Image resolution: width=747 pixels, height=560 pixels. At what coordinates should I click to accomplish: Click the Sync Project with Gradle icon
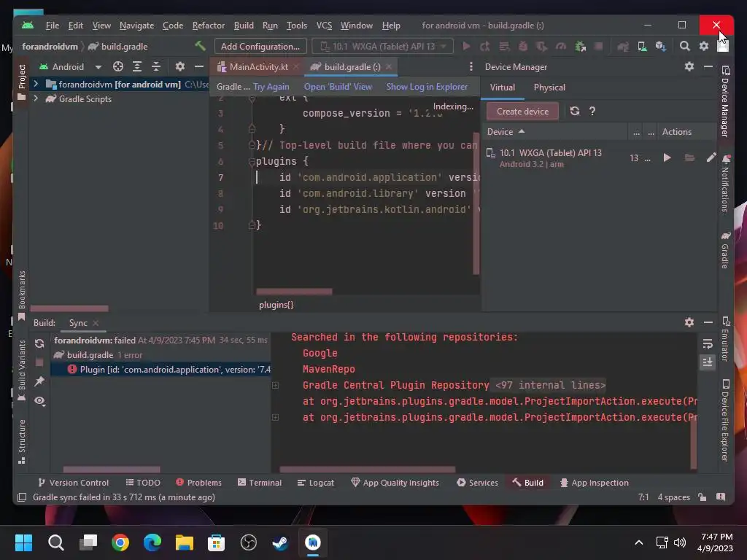(x=623, y=46)
